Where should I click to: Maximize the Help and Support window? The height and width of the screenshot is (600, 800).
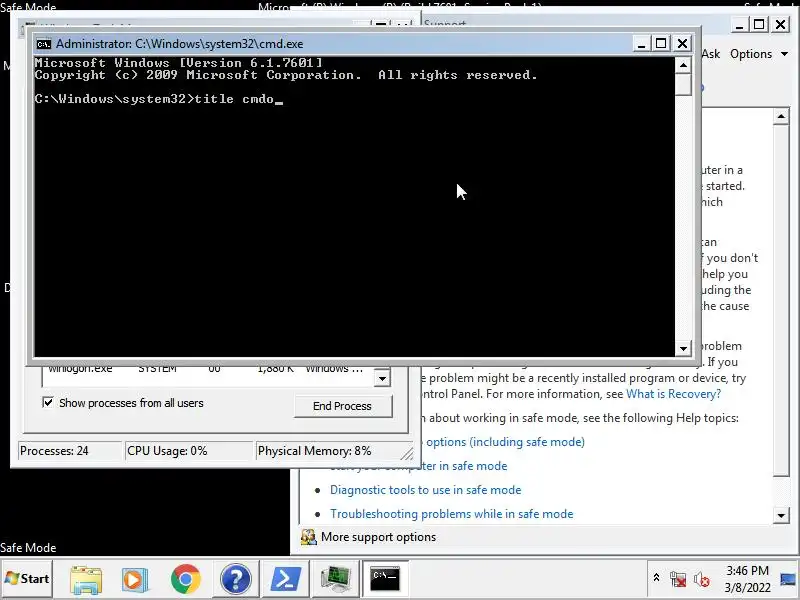point(759,24)
